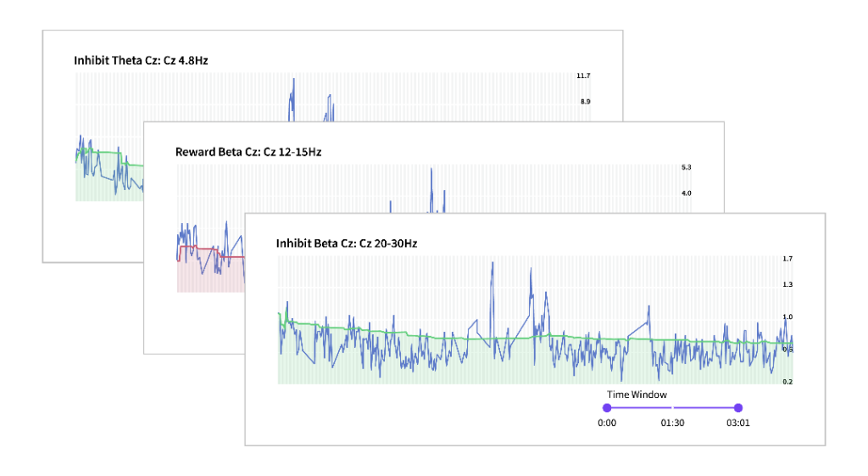Viewport: 868px width, 476px height.
Task: Select the Inhibit Theta Cz chart title
Action: (x=142, y=60)
